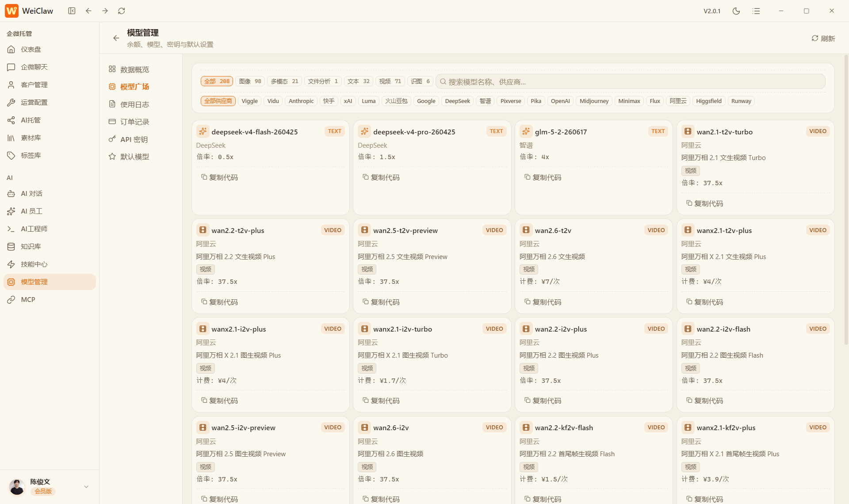Copy code for glm-5-2-260617
Screen dimensions: 849x504
(x=543, y=177)
